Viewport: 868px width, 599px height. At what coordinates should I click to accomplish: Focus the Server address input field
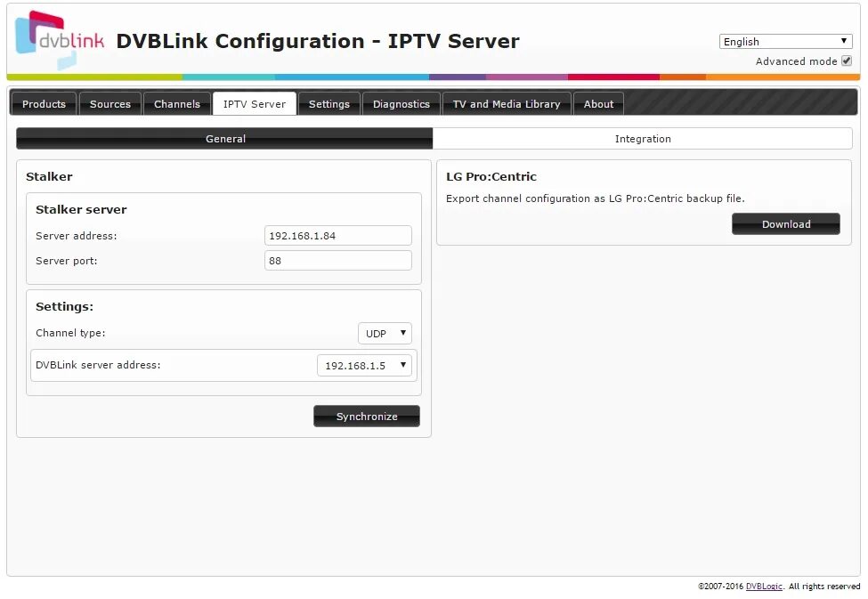tap(337, 235)
